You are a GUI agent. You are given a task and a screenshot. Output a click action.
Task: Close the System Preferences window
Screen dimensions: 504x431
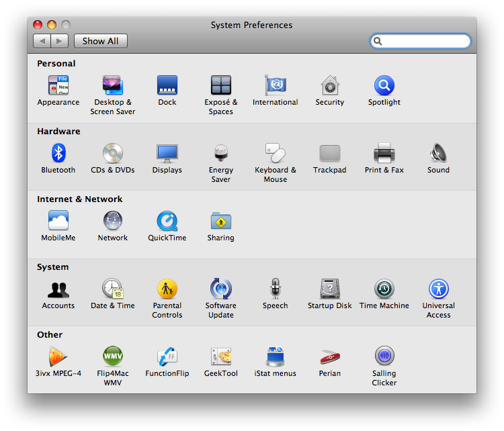coord(38,25)
